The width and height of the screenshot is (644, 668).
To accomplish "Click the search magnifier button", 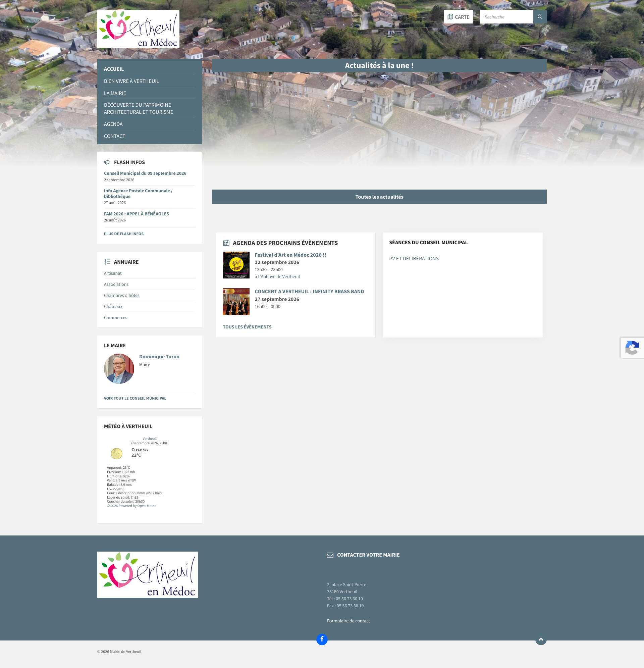I will click(x=540, y=17).
